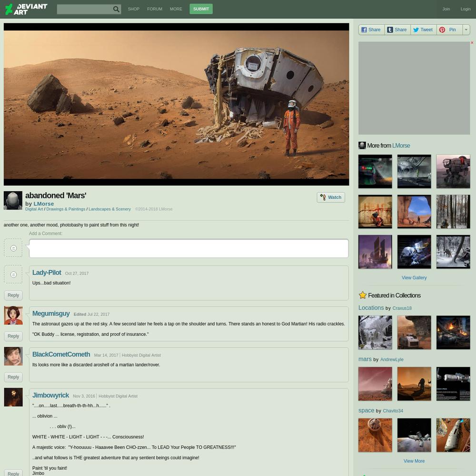
Task: Open the first thumbnail in More from LMorse
Action: coord(375,171)
